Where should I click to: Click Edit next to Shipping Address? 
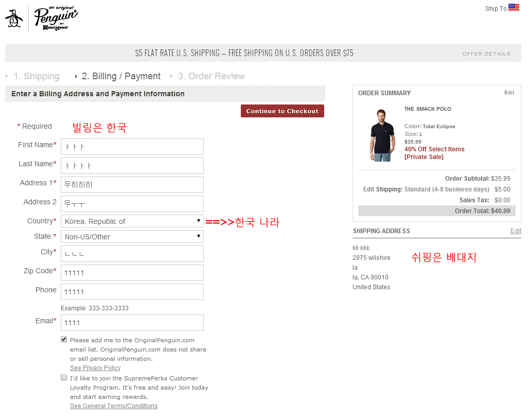coord(516,231)
